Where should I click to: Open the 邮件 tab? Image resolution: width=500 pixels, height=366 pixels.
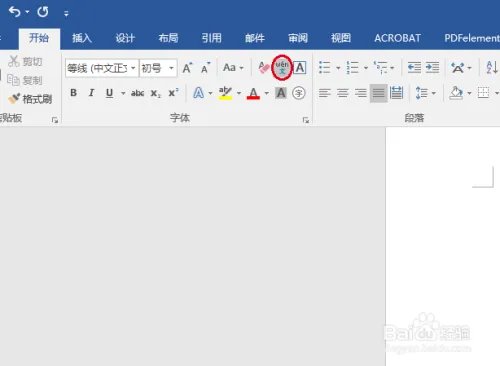pyautogui.click(x=255, y=38)
